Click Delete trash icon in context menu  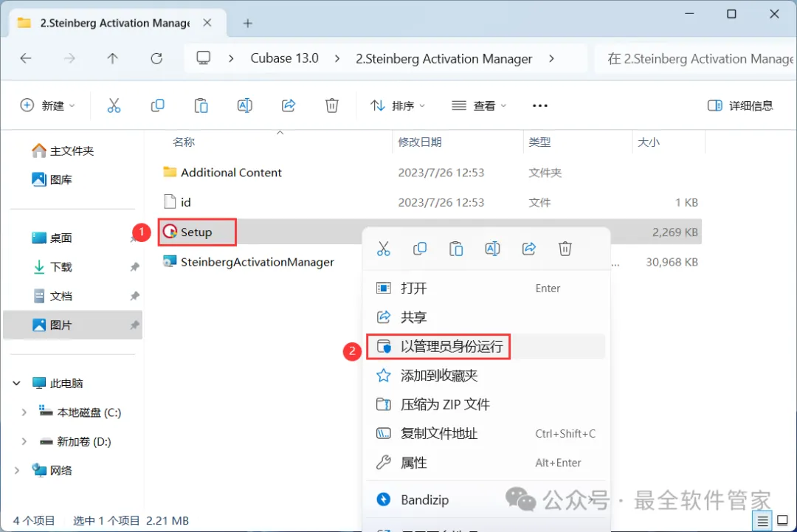click(565, 249)
